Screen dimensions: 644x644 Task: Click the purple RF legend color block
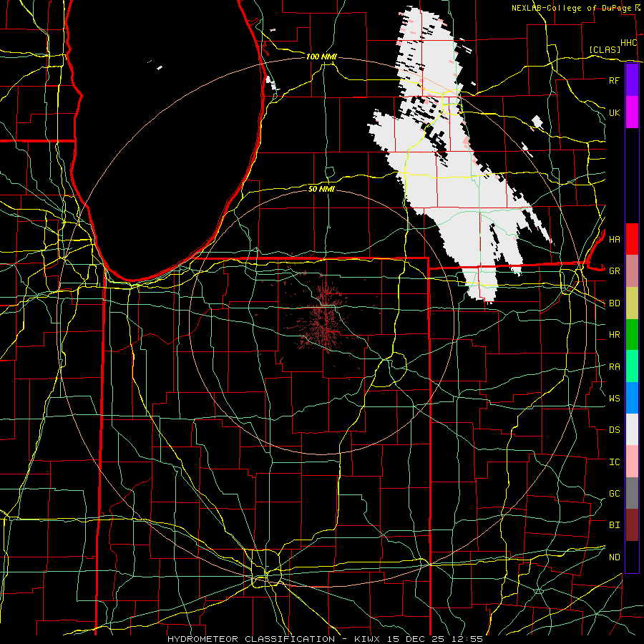[632, 80]
